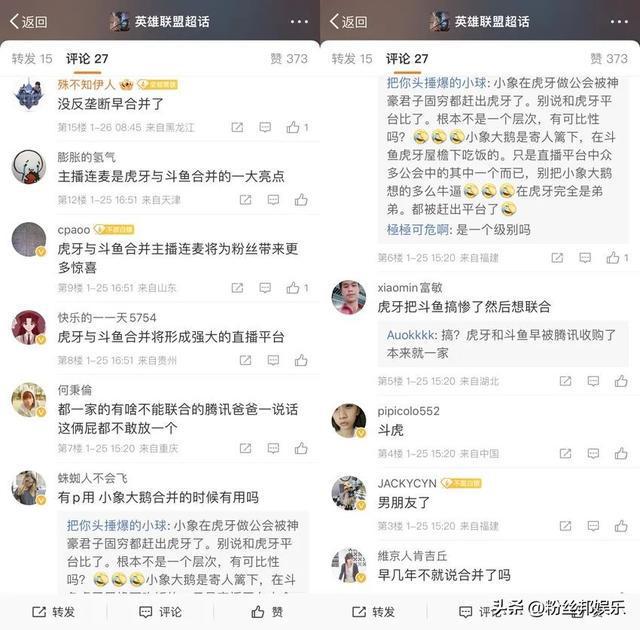
Task: Like the comment by 殊不知伊人
Action: click(x=297, y=127)
